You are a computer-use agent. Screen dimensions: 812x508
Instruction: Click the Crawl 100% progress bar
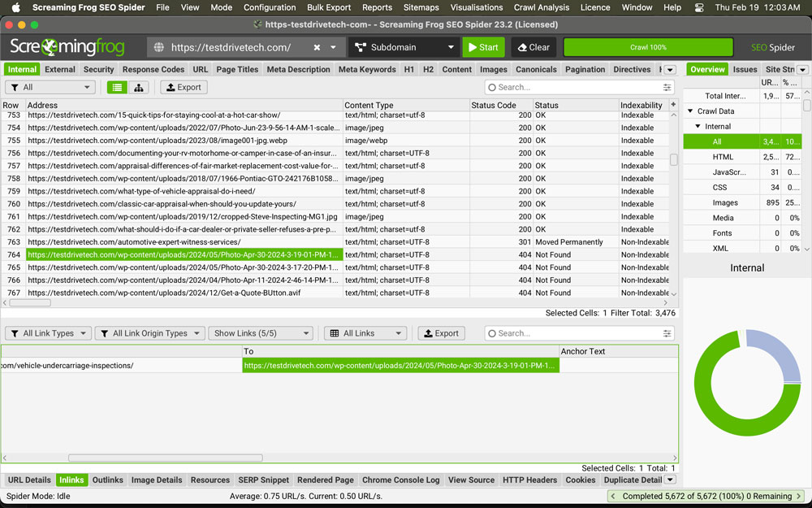coord(648,47)
